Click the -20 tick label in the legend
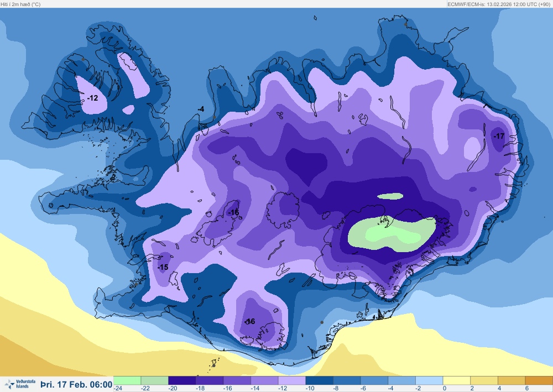Screen dimensions: 553x392 pyautogui.click(x=173, y=388)
